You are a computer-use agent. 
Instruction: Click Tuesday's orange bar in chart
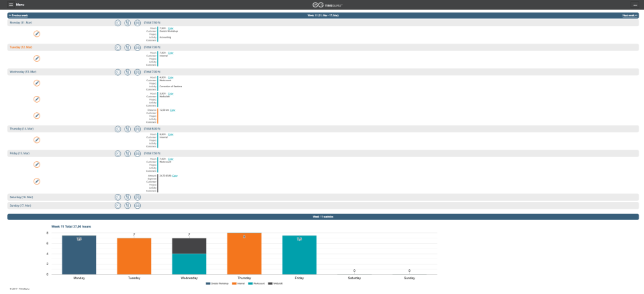[x=134, y=256]
